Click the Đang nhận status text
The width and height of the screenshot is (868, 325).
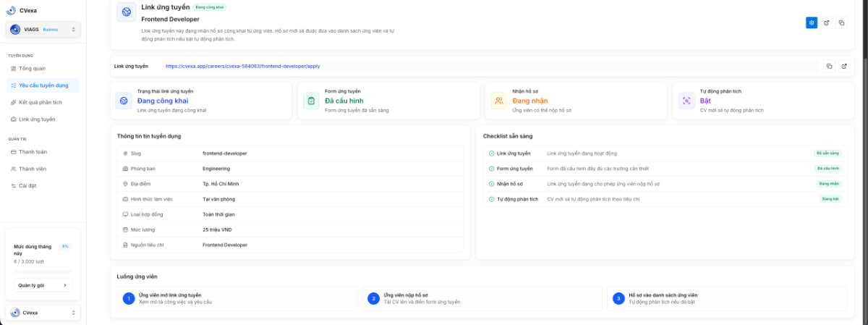pos(530,101)
